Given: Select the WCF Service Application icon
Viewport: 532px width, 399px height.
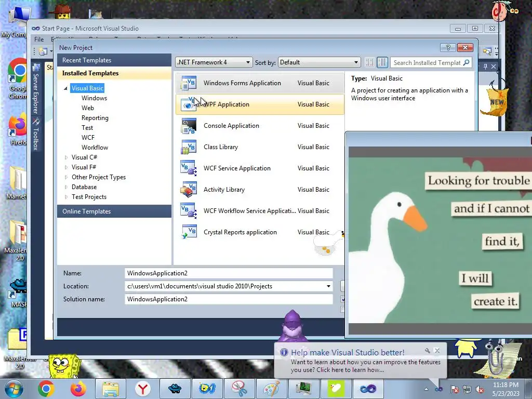Looking at the screenshot, I should (x=189, y=168).
